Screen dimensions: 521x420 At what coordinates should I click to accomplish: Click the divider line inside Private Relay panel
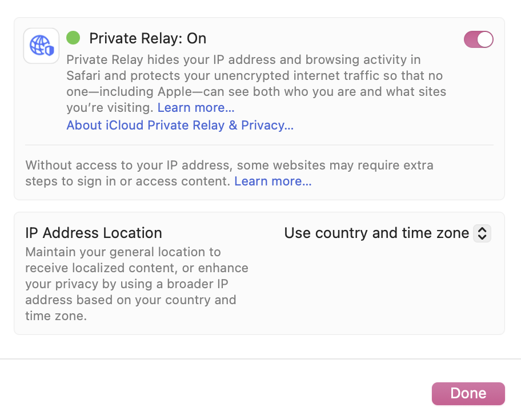(x=259, y=145)
